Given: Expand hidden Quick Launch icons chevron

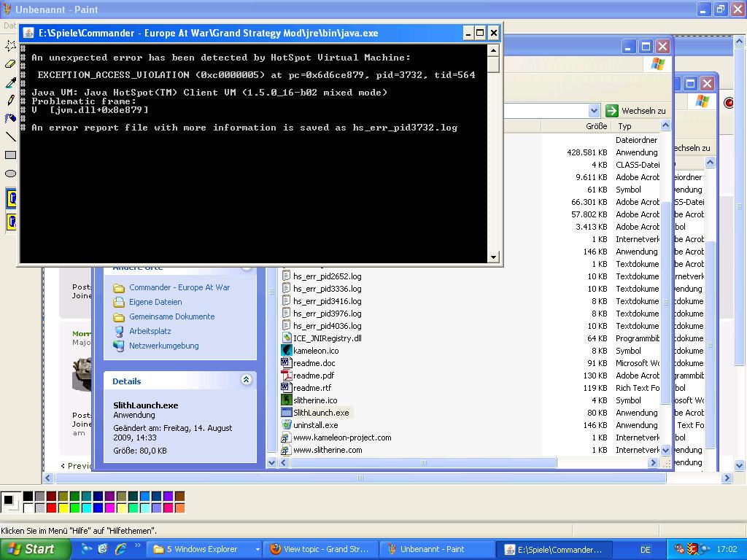Looking at the screenshot, I should (x=138, y=545).
